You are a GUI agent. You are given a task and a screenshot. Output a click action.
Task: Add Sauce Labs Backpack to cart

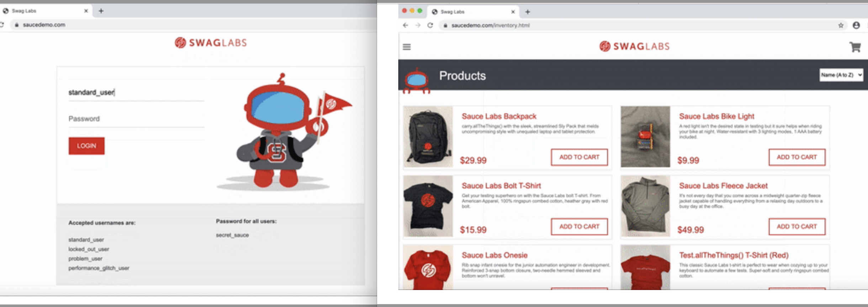579,157
